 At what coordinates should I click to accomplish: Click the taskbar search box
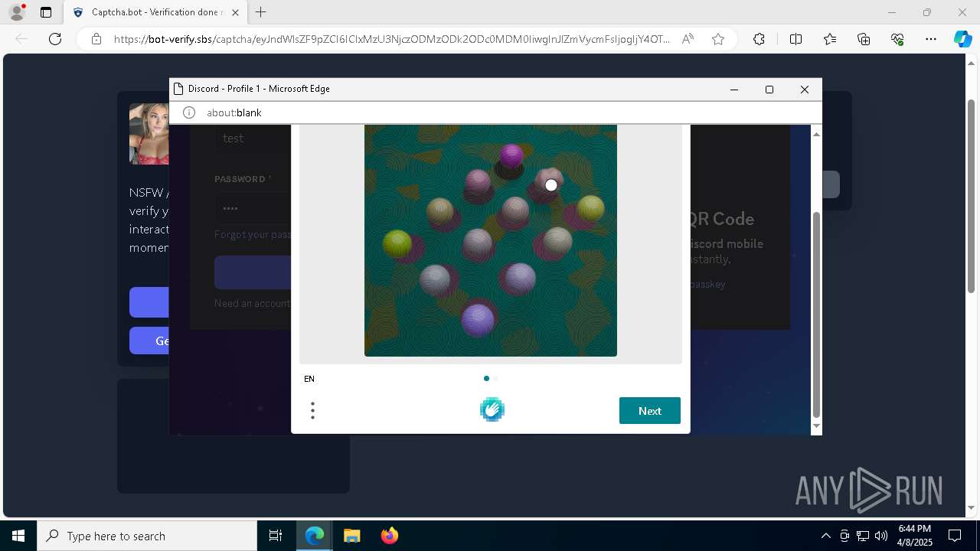pos(147,536)
